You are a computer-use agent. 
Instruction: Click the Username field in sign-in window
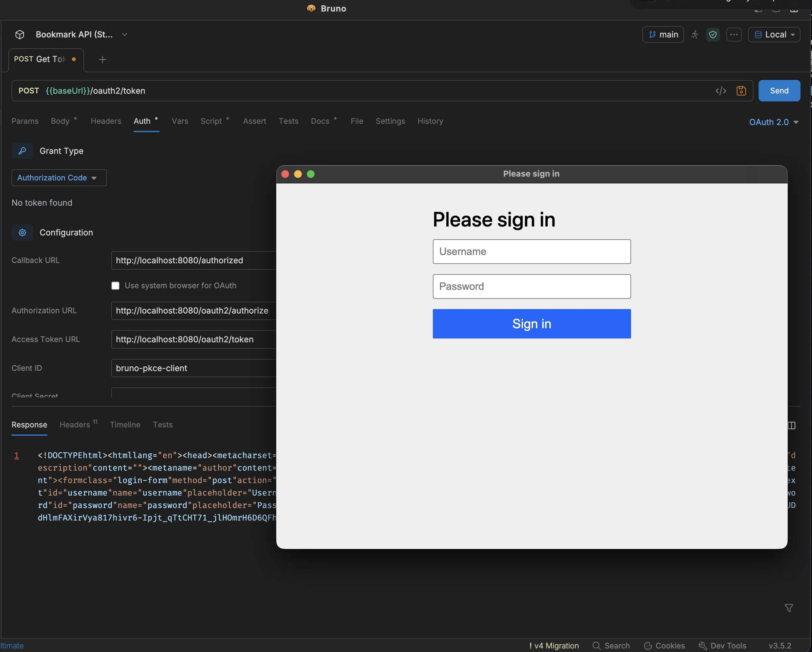[532, 252]
